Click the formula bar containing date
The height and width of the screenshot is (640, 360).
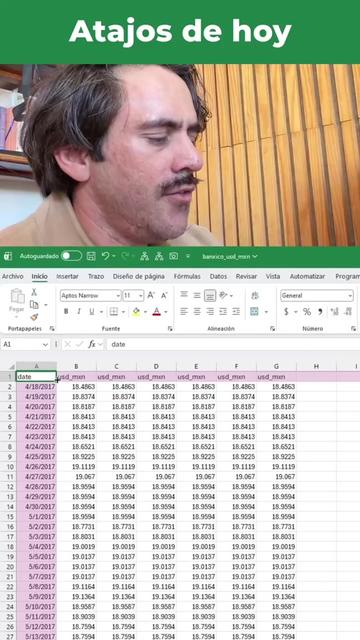[233, 344]
